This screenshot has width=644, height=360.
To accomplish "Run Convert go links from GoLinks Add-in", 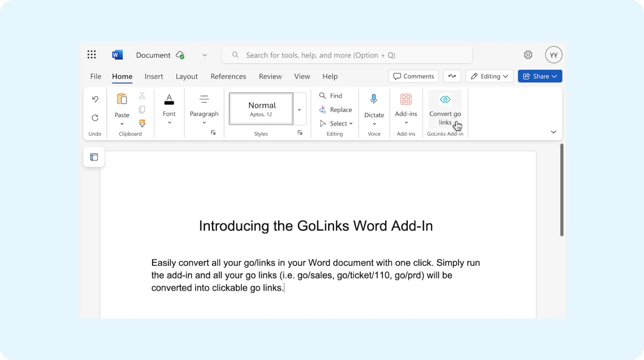I will tap(445, 109).
